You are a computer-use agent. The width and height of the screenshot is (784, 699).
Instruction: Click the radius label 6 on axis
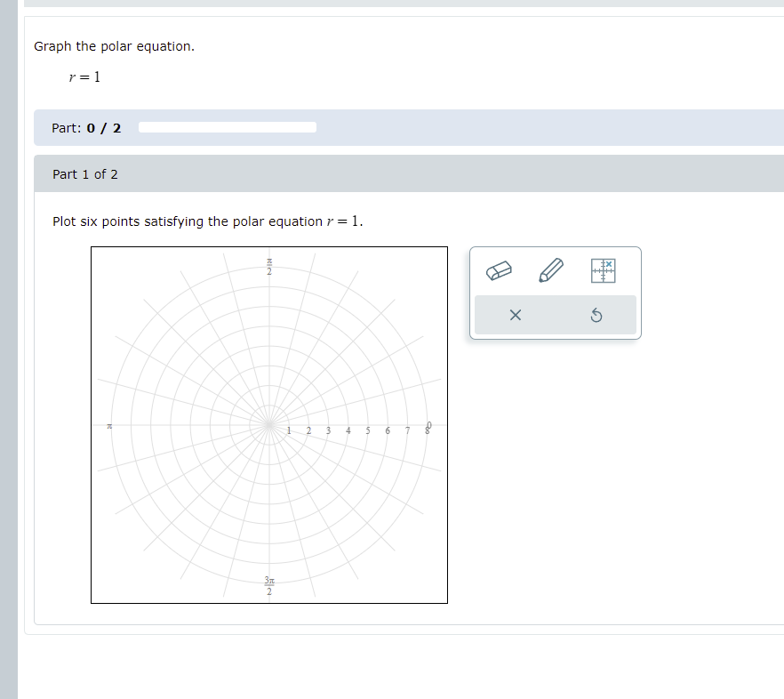click(x=388, y=430)
